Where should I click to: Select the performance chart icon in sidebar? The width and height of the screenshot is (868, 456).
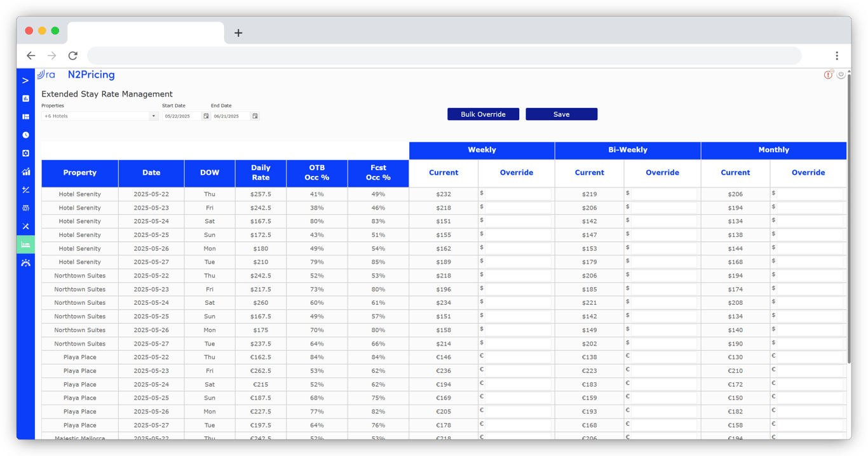pos(25,171)
